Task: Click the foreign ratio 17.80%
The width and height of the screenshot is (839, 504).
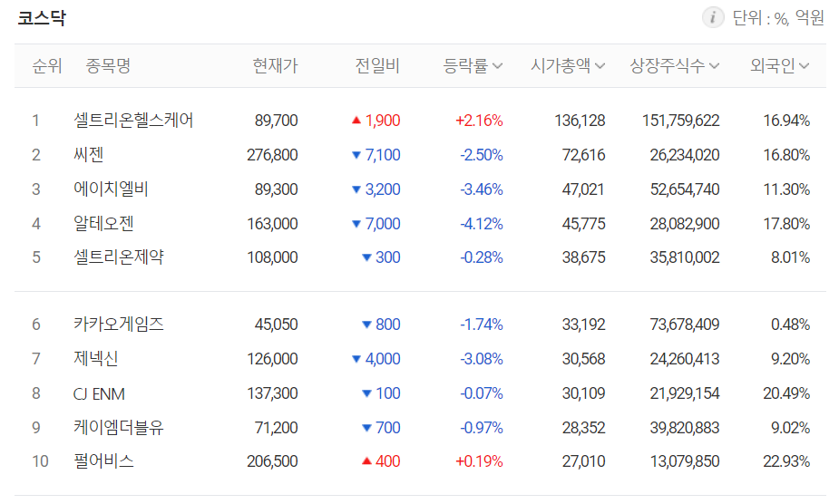Action: pos(786,224)
